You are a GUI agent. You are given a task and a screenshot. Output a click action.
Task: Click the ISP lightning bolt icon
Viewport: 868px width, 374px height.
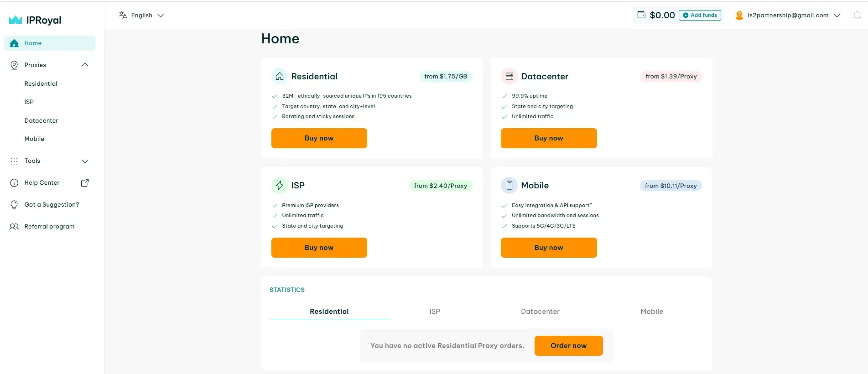coord(280,185)
